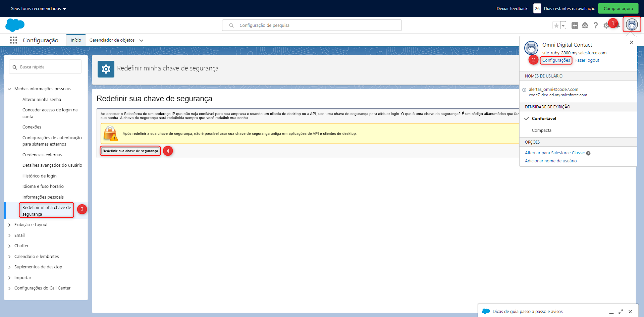The height and width of the screenshot is (317, 644).
Task: Open the favorites list dropdown arrow
Action: click(x=563, y=25)
